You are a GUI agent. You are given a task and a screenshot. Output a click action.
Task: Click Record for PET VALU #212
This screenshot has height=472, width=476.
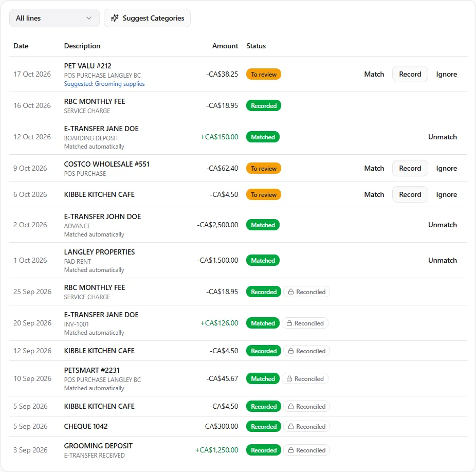(x=410, y=74)
